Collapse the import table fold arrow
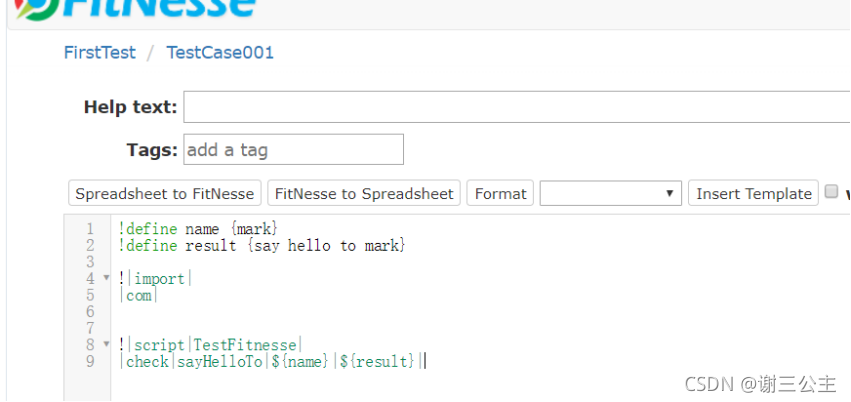Image resolution: width=851 pixels, height=402 pixels. pos(106,278)
